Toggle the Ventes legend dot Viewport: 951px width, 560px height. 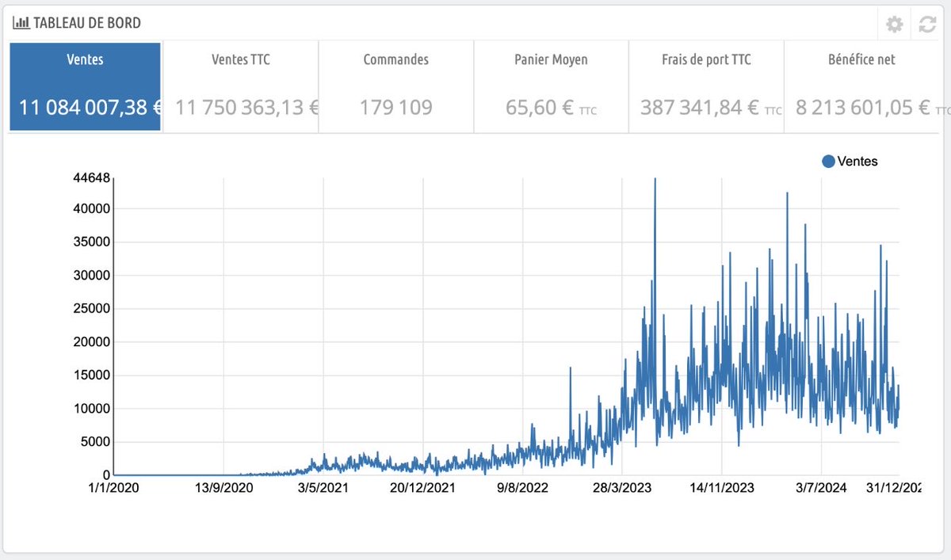pos(828,161)
